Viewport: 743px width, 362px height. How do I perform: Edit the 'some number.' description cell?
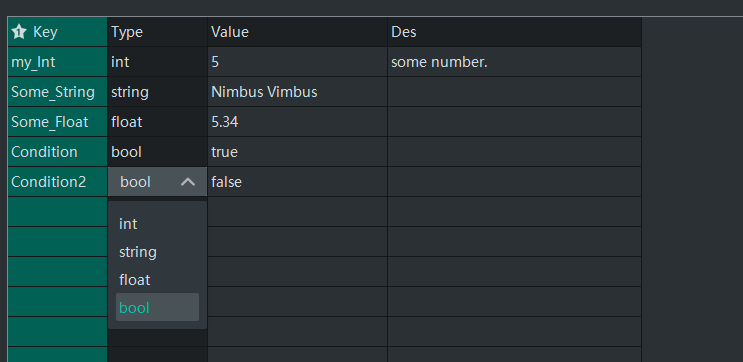pos(515,62)
